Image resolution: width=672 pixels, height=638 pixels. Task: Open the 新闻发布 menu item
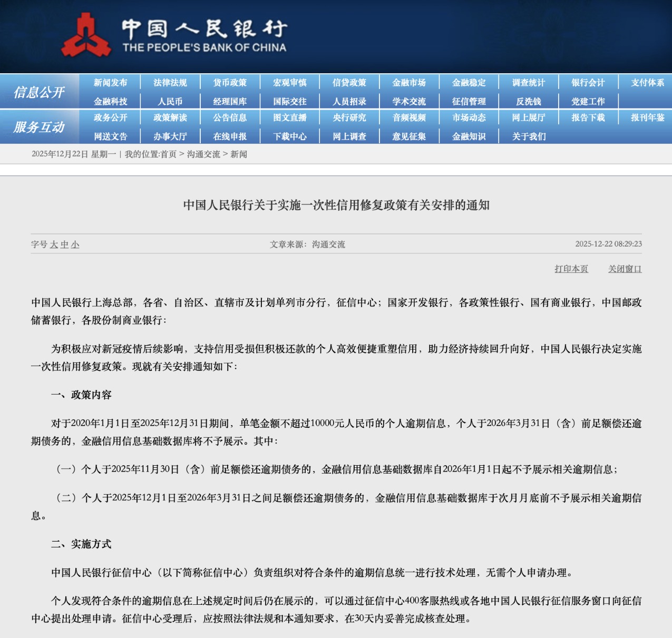pyautogui.click(x=111, y=83)
